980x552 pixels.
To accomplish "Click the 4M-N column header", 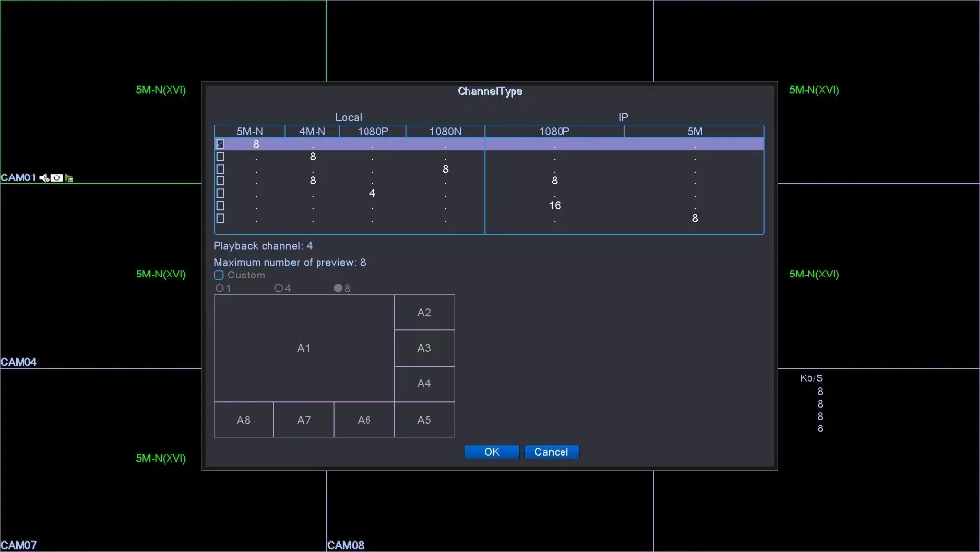I will pos(312,131).
